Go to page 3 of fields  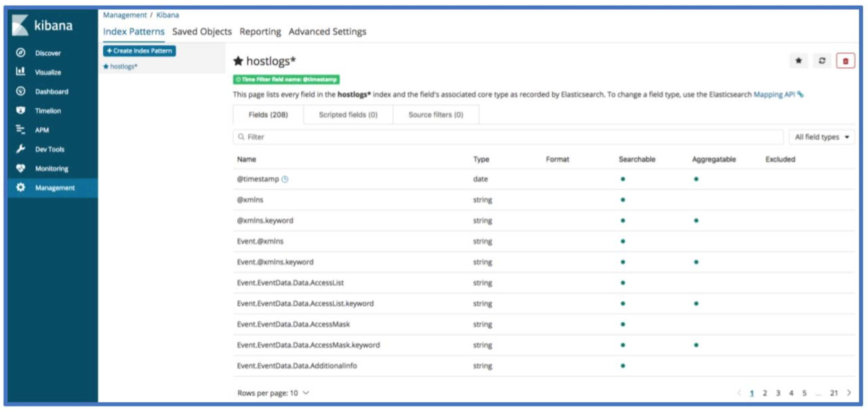(778, 393)
